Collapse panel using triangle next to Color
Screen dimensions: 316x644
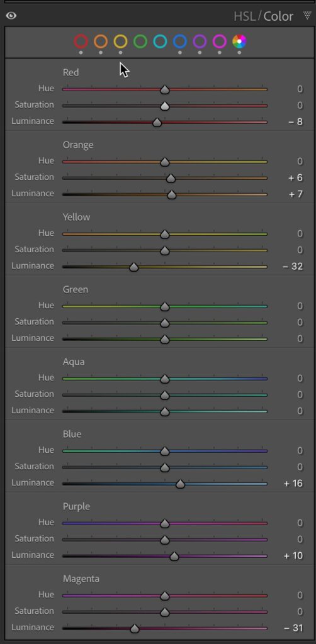(x=307, y=16)
